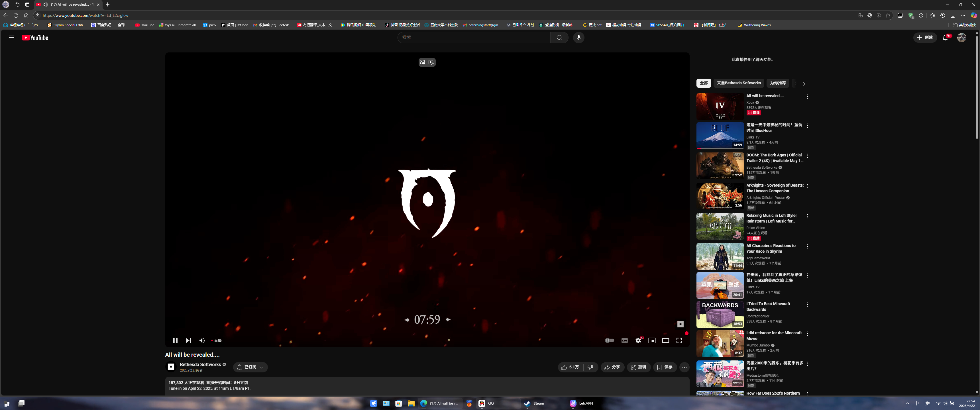Share the video with 分享 button
The height and width of the screenshot is (410, 980).
[x=612, y=367]
